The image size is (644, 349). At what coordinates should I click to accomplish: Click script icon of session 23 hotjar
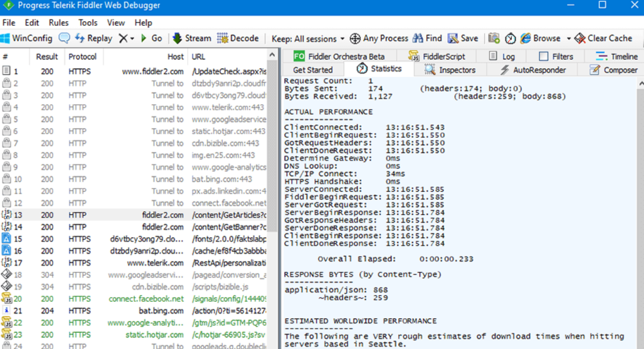coord(7,335)
